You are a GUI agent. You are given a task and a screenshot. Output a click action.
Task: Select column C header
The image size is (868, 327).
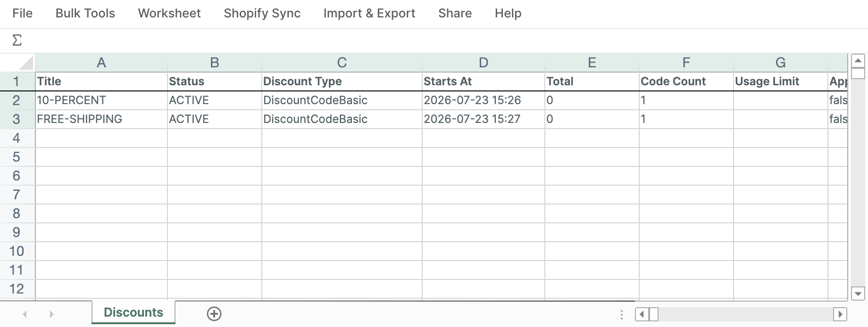click(x=342, y=63)
